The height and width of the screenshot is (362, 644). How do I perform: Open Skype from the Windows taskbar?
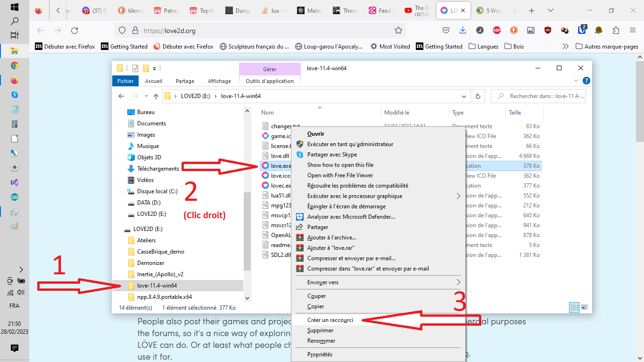(14, 95)
